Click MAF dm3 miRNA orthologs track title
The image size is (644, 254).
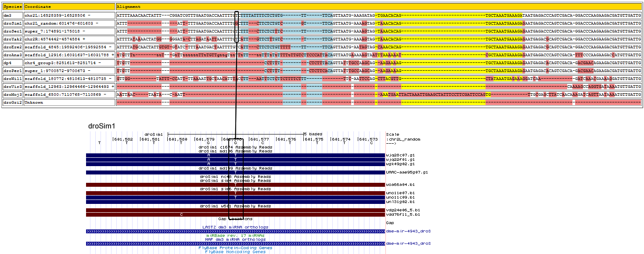pyautogui.click(x=235, y=239)
